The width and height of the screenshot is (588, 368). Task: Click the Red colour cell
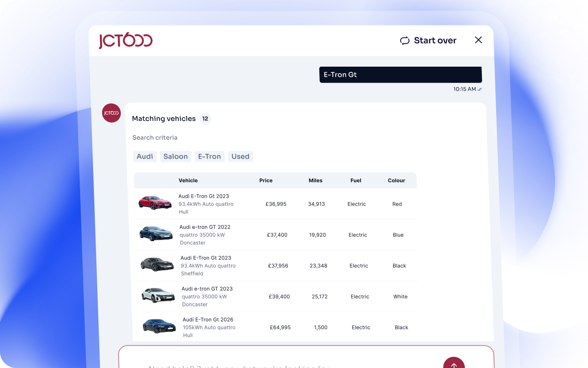(397, 204)
